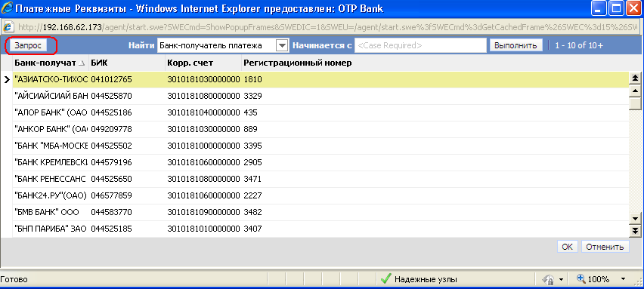
Task: Click registration number 2905
Action: (x=252, y=162)
